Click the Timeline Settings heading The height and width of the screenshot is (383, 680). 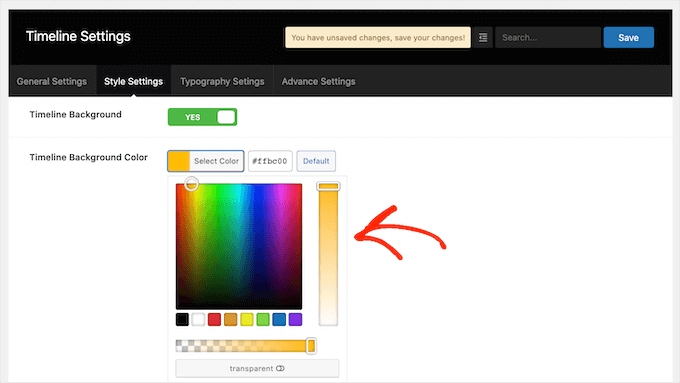coord(78,36)
